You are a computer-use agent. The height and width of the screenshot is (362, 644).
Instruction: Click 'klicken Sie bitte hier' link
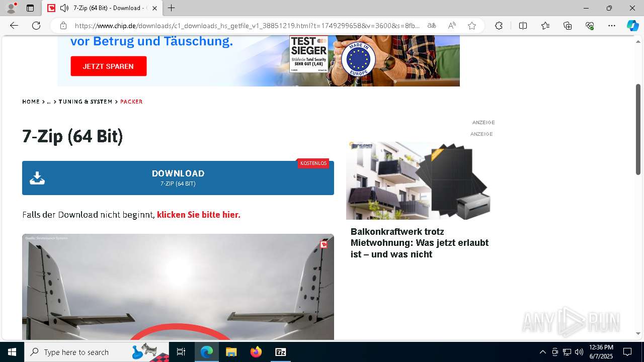coord(199,215)
